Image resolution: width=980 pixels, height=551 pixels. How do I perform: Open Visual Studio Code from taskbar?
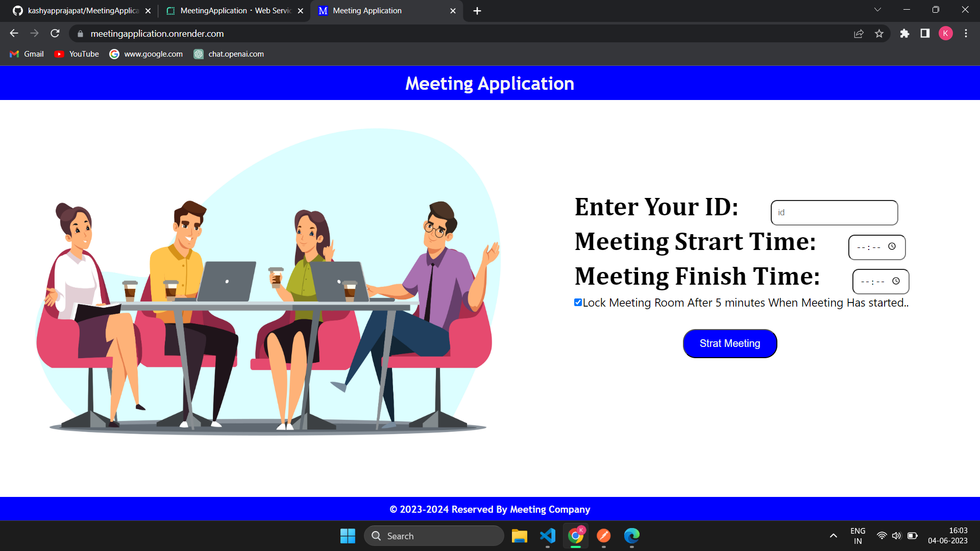(547, 536)
